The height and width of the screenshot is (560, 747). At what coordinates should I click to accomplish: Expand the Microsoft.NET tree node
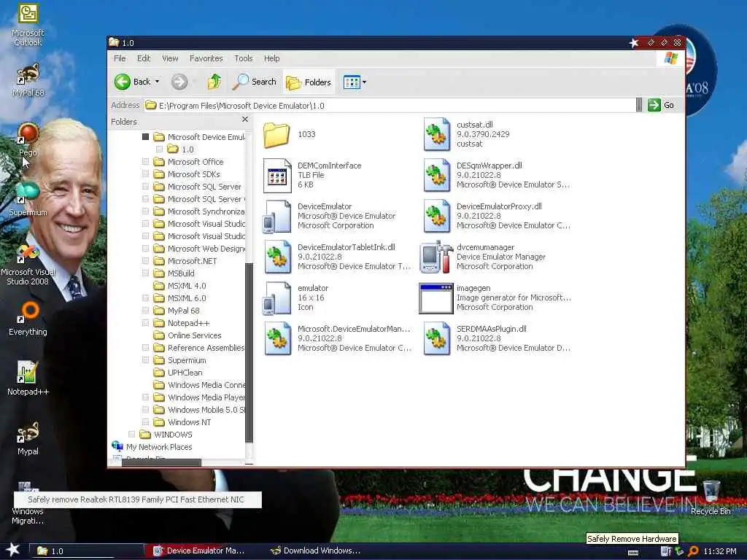[x=145, y=261]
